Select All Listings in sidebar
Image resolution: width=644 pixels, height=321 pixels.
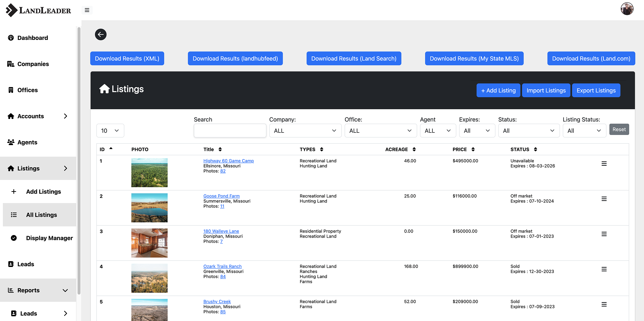pos(41,215)
